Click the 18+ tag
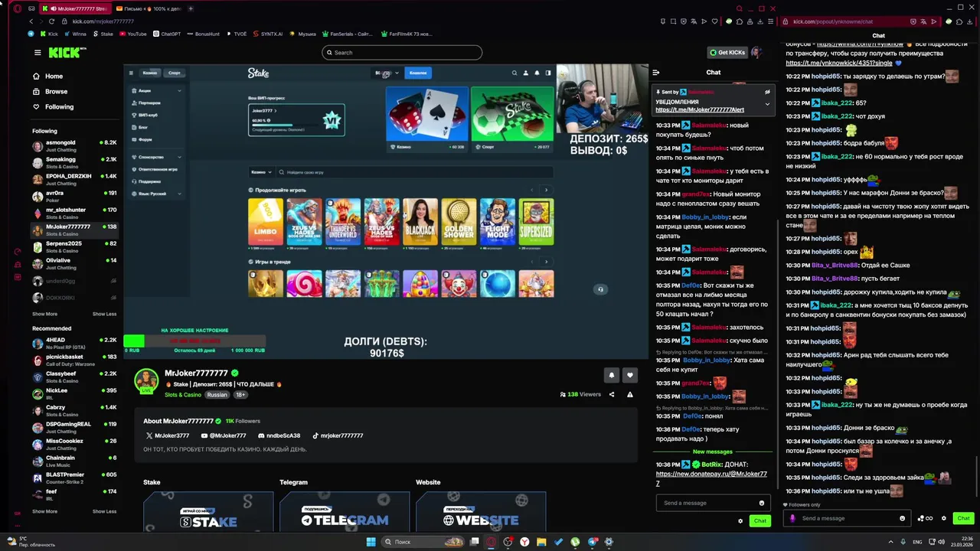Image resolution: width=980 pixels, height=551 pixels. (x=240, y=395)
